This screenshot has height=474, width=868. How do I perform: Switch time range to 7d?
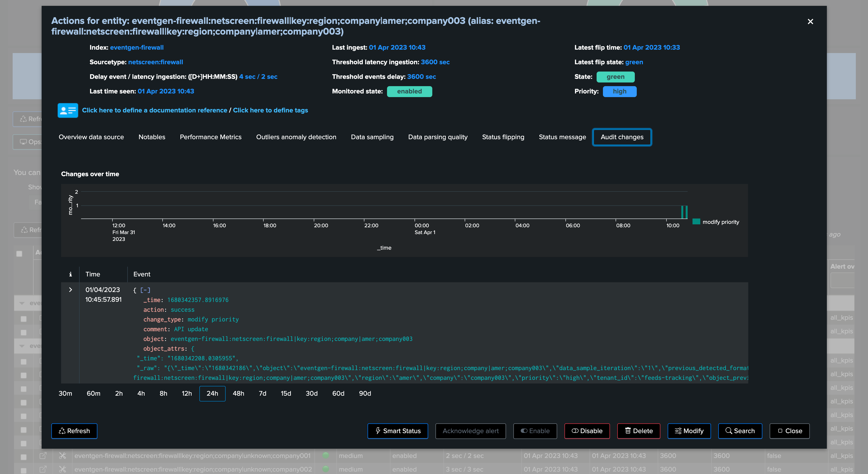(262, 393)
